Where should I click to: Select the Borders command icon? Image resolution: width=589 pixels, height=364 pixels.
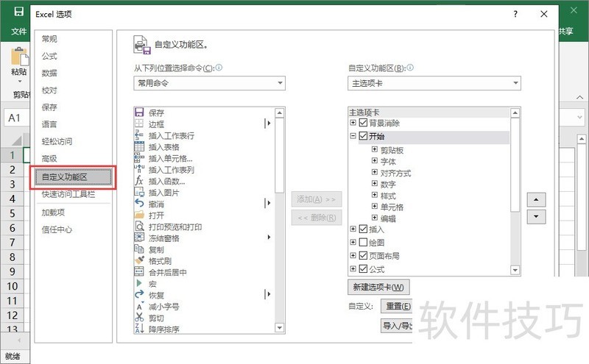tap(139, 124)
